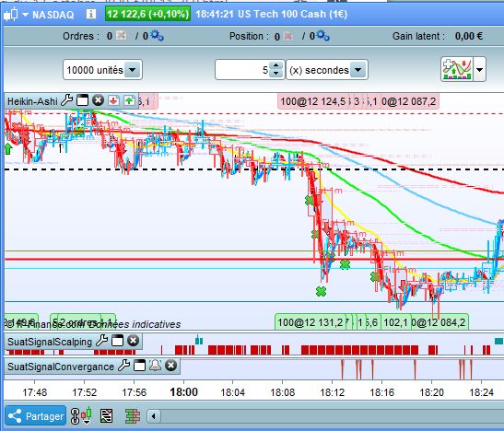Viewport: 504px width, 431px height.
Task: Select the 0@12 087,2 order label
Action: [x=409, y=101]
